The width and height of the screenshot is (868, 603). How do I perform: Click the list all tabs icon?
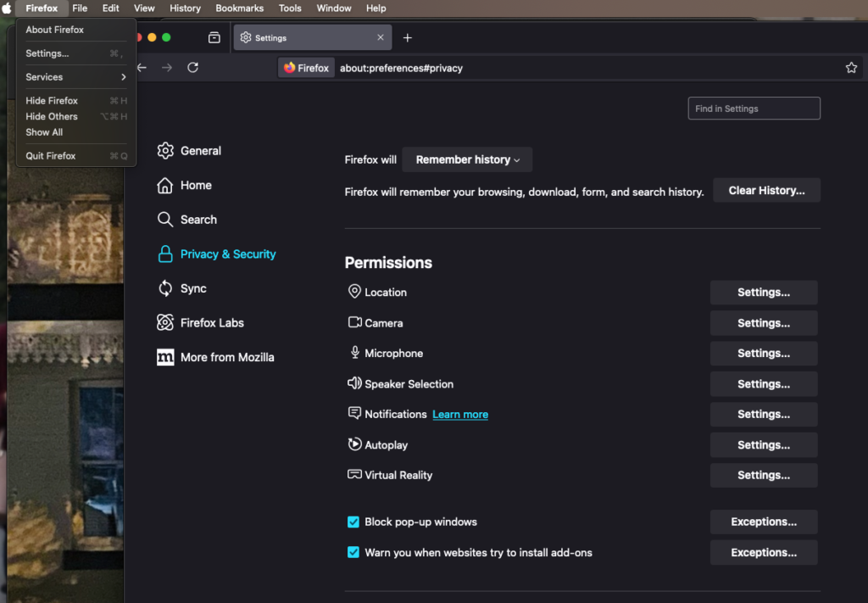(x=214, y=38)
